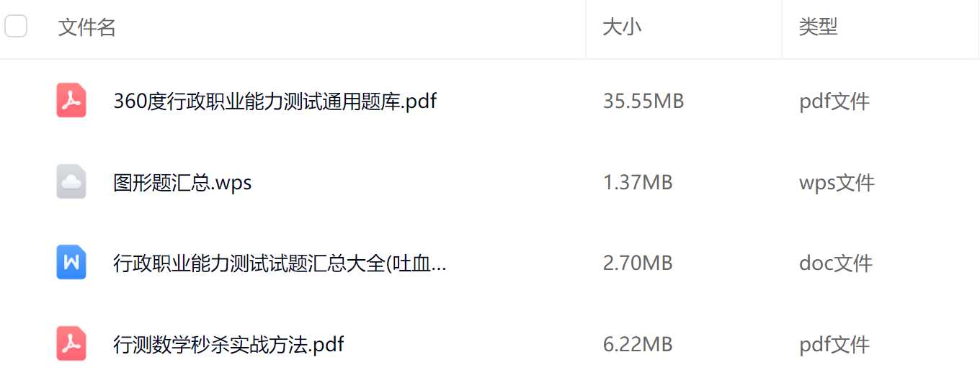Click pdf文件 type in the 6.22MB row
The height and width of the screenshot is (388, 980).
834,345
